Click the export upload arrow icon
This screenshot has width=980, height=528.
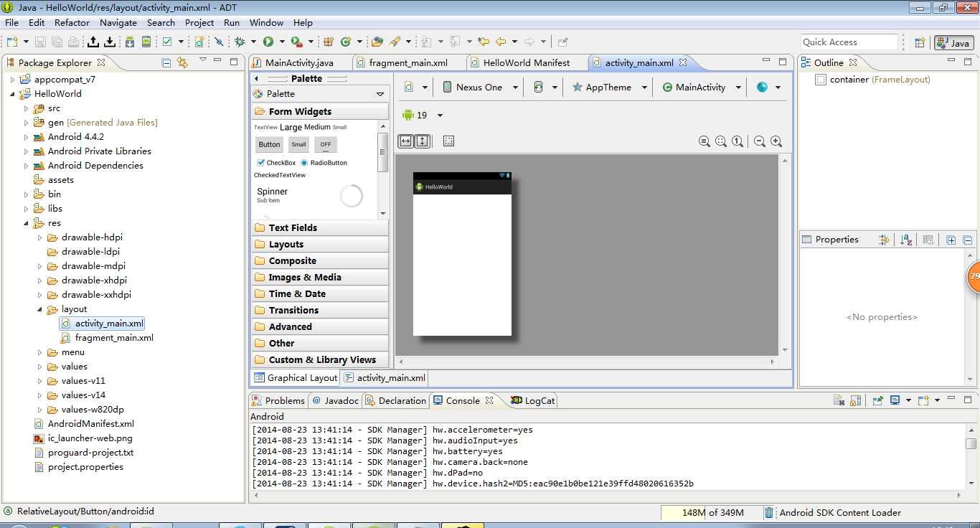[93, 42]
